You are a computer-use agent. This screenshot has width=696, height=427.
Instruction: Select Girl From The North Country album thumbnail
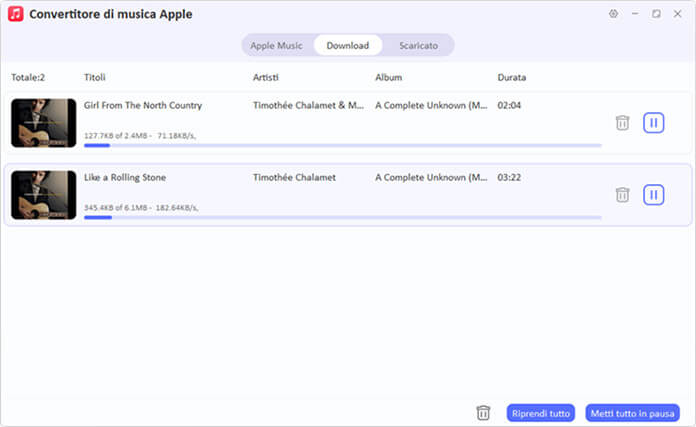click(44, 123)
